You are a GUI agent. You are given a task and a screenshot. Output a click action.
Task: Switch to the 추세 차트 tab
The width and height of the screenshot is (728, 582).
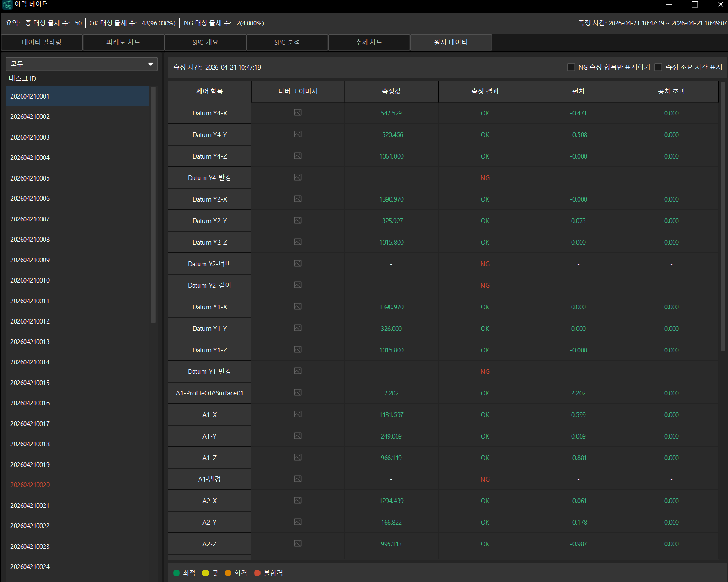coord(369,42)
